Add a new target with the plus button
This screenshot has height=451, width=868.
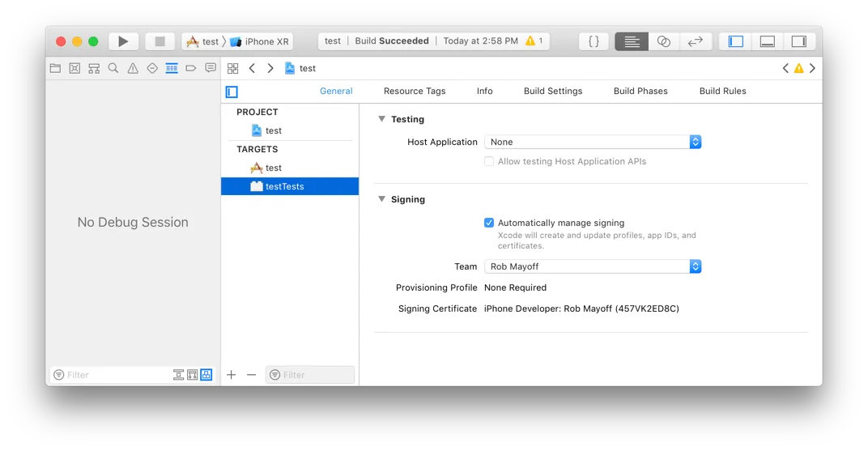click(232, 375)
